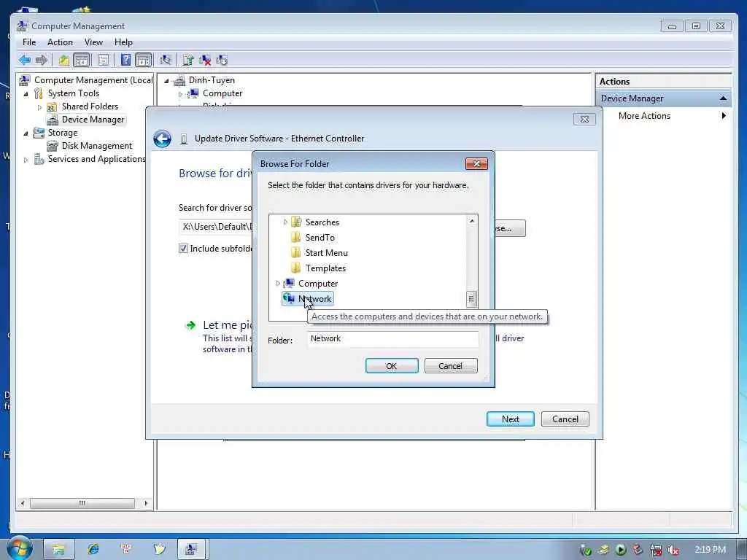
Task: Click the Up one level folder icon
Action: pyautogui.click(x=64, y=60)
